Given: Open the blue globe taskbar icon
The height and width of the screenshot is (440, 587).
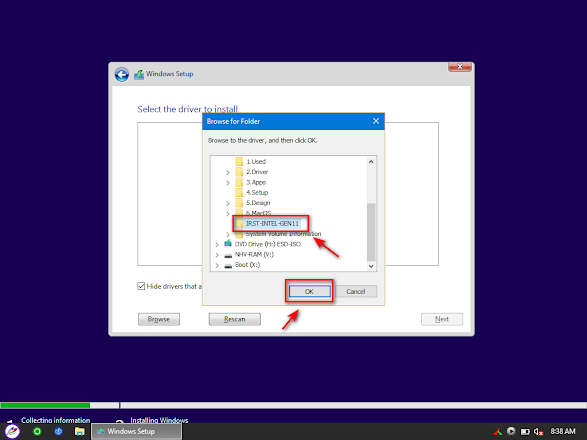Looking at the screenshot, I should click(58, 431).
